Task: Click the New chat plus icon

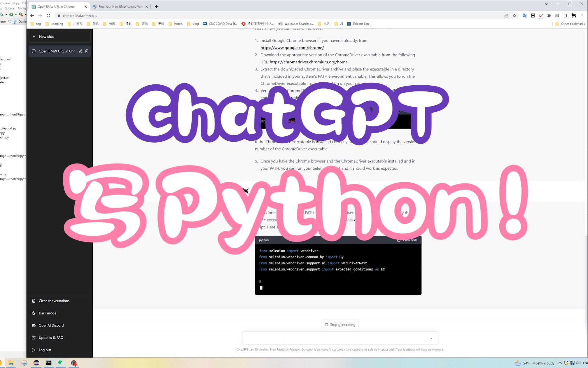Action: 34,37
